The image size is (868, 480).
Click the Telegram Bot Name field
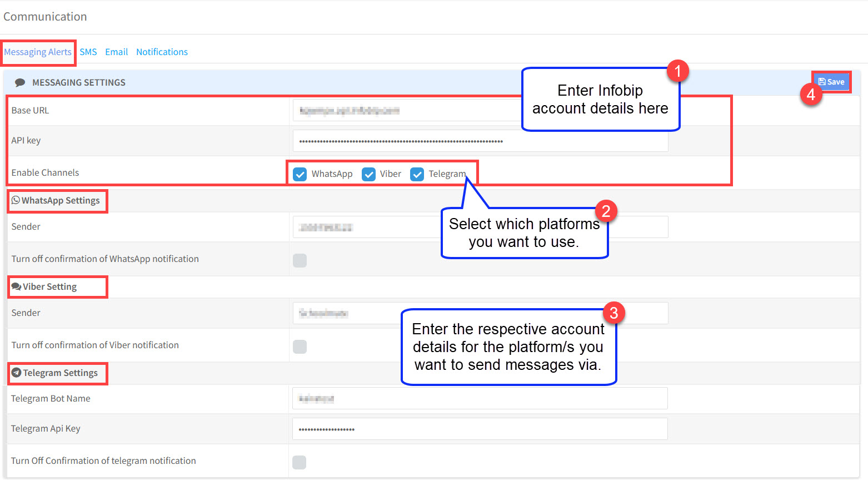tap(480, 399)
